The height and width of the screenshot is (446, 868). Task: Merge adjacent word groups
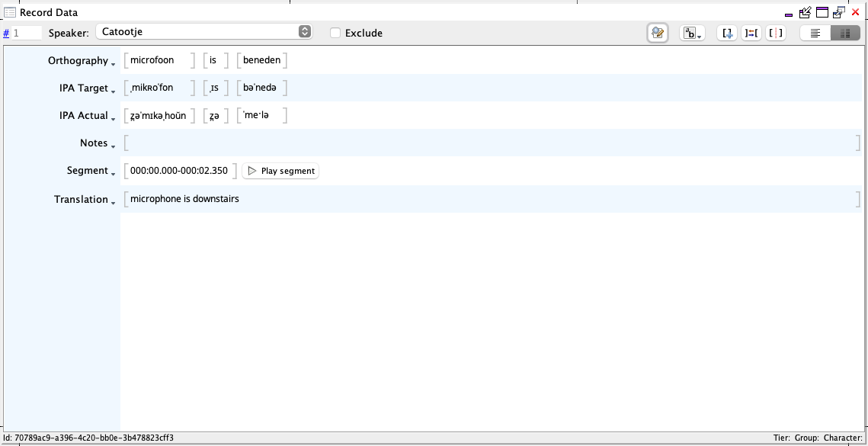(750, 33)
